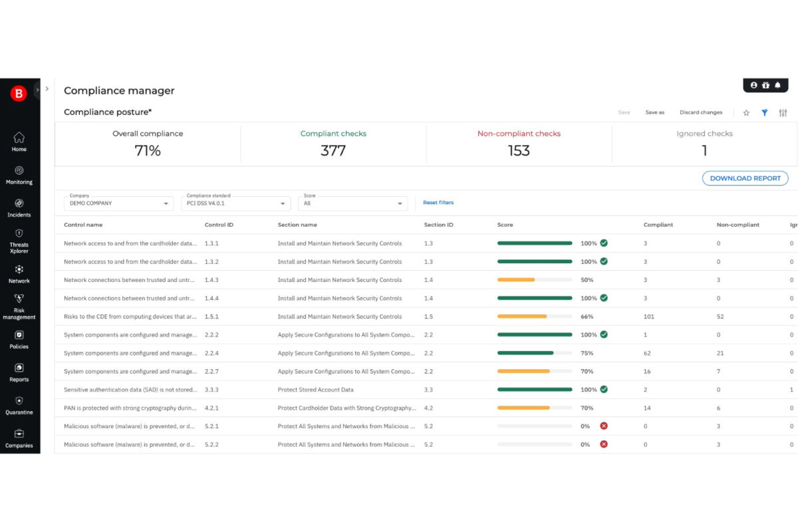Click Discard changes

coord(701,112)
